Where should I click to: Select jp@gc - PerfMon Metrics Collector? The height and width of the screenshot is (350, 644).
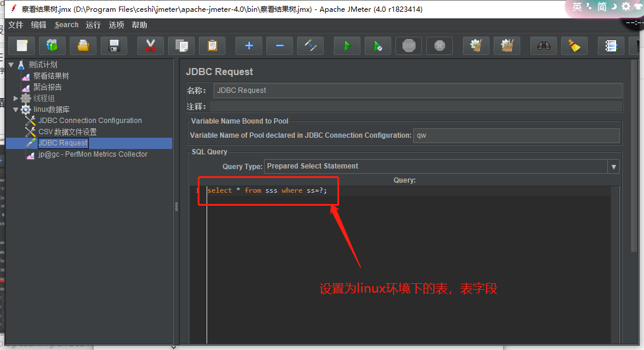point(93,154)
